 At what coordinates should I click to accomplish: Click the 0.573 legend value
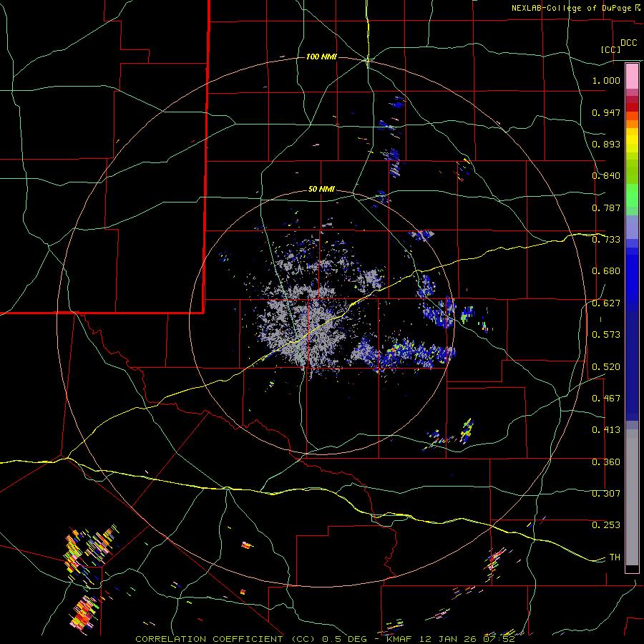tap(606, 335)
